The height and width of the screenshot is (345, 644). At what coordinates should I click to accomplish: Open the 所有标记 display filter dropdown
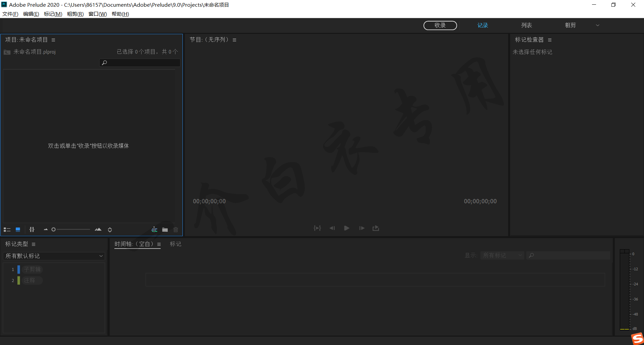(x=502, y=256)
